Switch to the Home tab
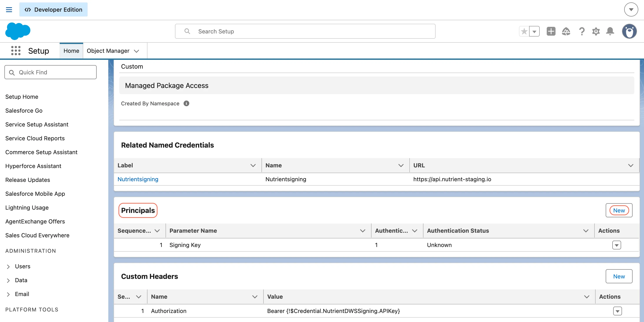 coord(71,51)
